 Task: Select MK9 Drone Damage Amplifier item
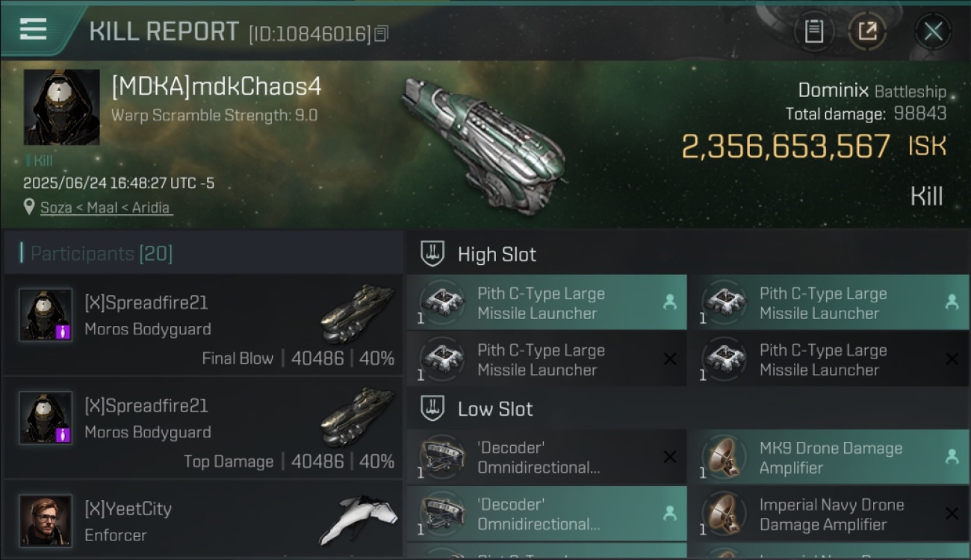click(828, 458)
